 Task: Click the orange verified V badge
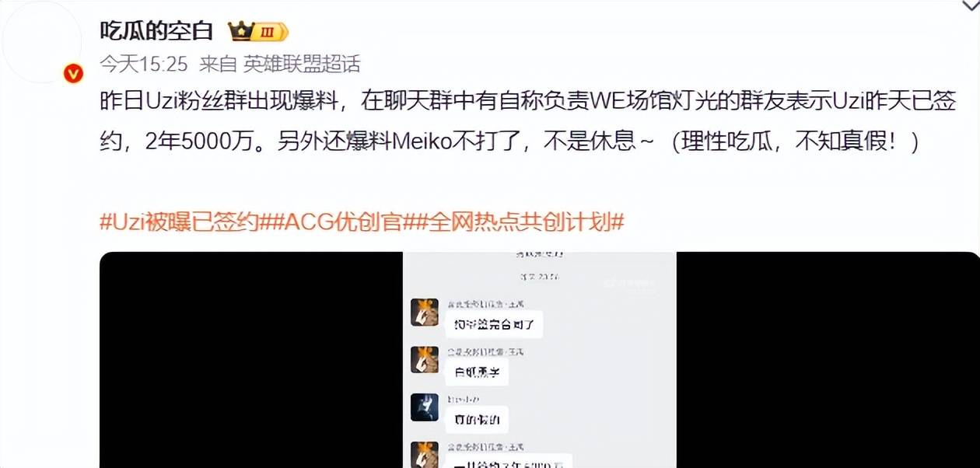click(x=73, y=73)
